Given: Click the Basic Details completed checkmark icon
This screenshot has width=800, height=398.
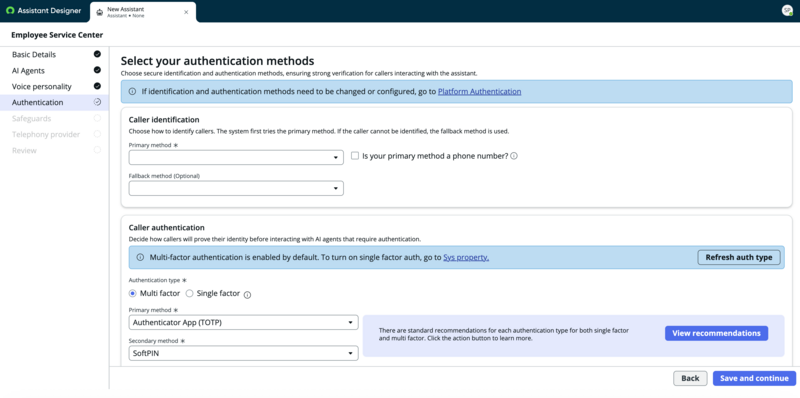Looking at the screenshot, I should tap(97, 54).
